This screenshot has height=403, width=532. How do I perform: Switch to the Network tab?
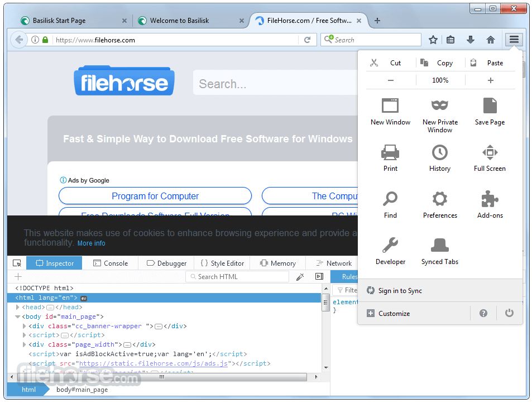[333, 263]
